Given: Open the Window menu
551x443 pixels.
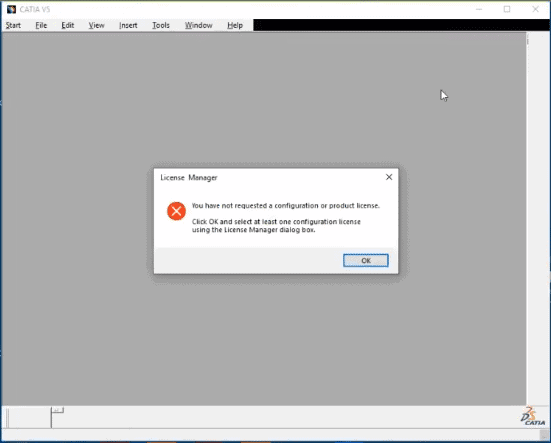Looking at the screenshot, I should point(199,25).
